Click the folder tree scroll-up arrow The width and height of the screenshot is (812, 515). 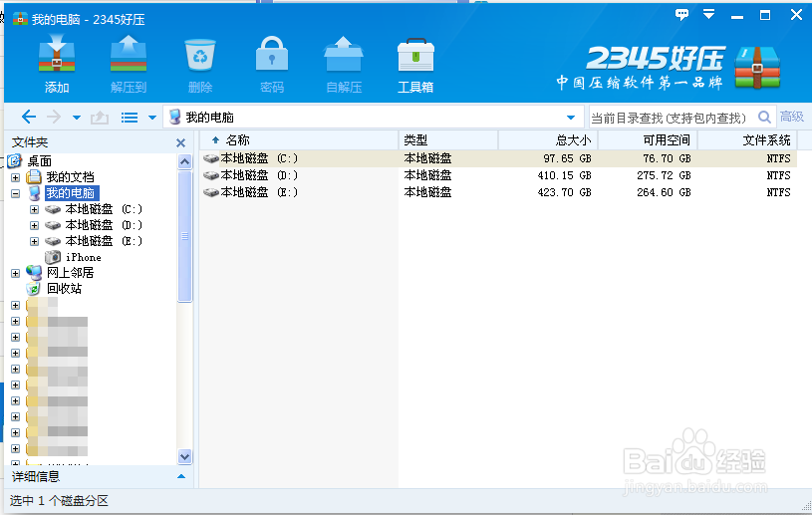(x=185, y=161)
